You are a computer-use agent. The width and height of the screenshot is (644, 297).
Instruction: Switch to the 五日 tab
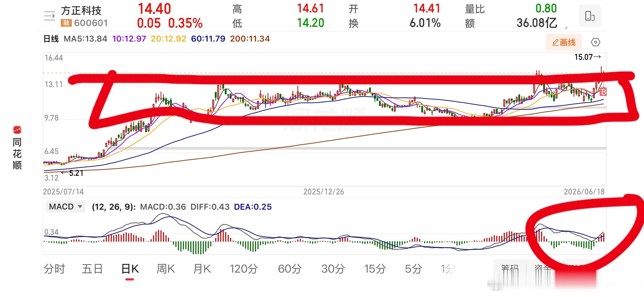click(92, 269)
